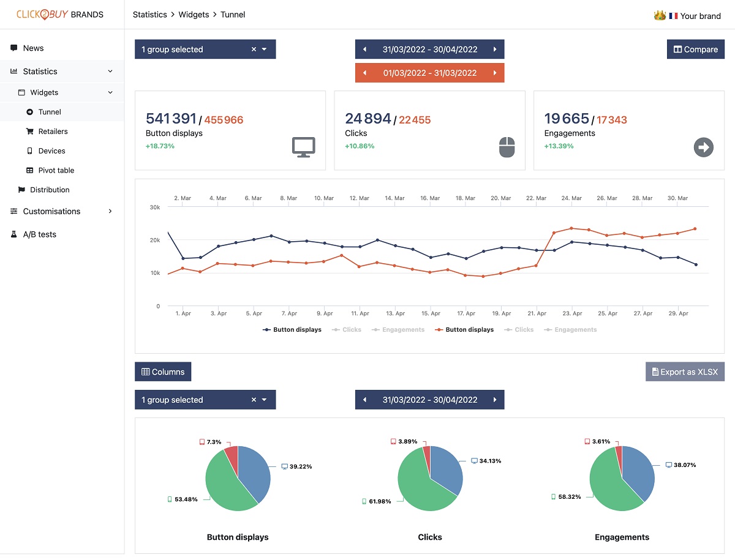Click the arrow circle icon in Engagements card

704,147
